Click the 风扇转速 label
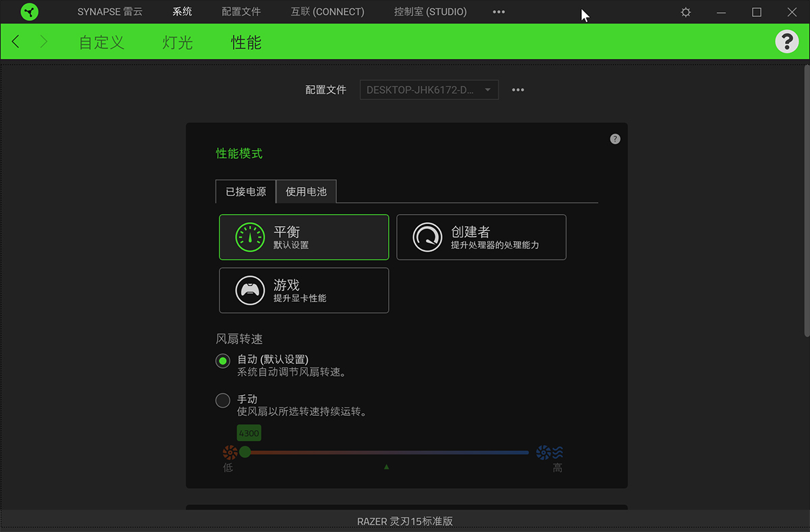This screenshot has height=532, width=810. point(239,339)
